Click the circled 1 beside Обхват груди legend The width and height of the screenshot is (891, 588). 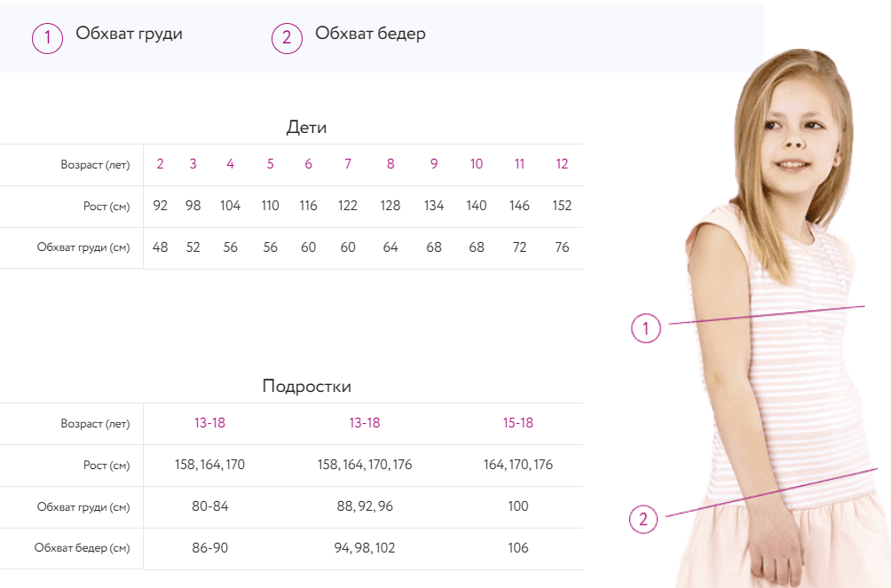47,38
